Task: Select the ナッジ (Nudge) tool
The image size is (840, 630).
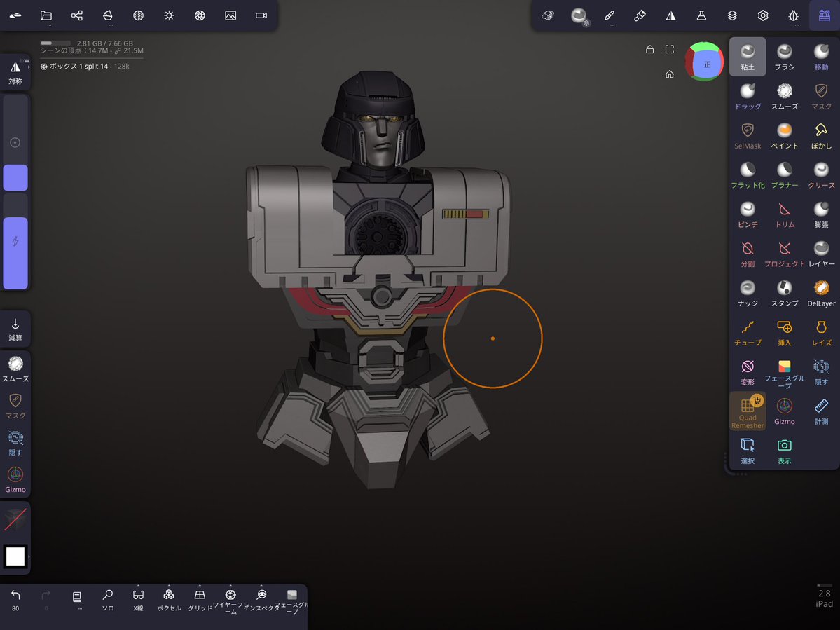Action: (x=748, y=293)
